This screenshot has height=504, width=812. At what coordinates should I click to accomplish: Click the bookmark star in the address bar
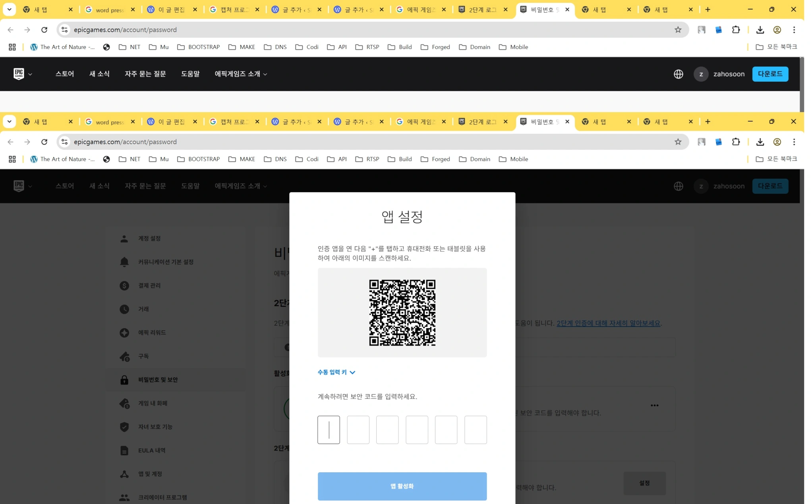click(677, 142)
